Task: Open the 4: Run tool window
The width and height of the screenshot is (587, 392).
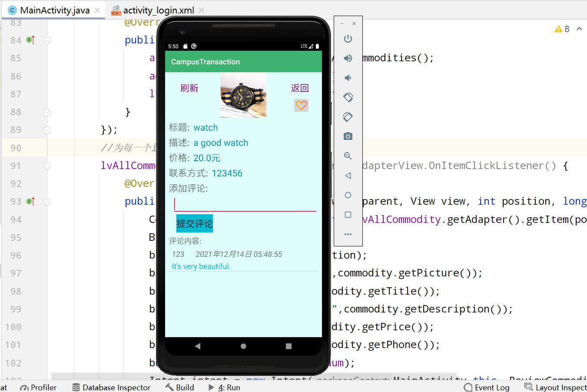Action: pyautogui.click(x=224, y=387)
